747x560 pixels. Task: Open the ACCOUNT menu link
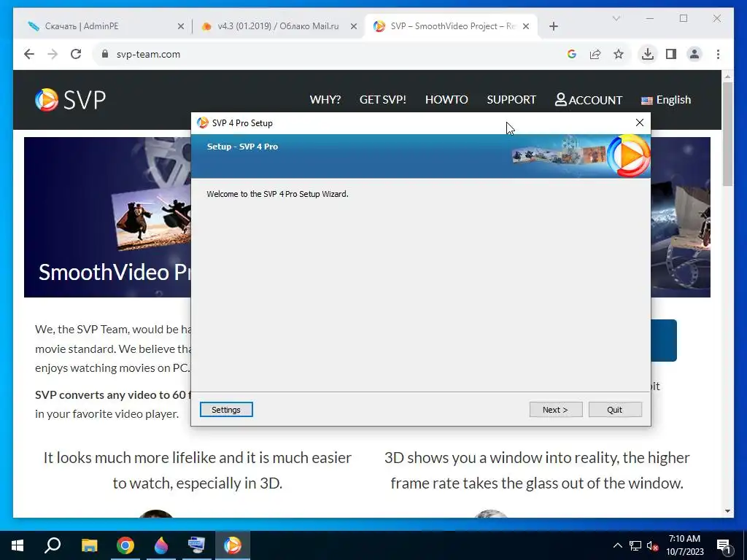589,99
